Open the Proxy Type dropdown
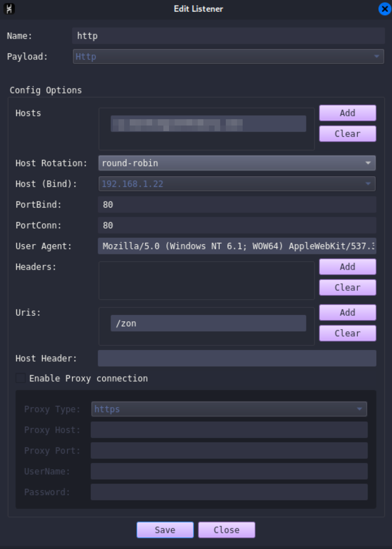Viewport: 392px width, 549px height. pos(229,409)
